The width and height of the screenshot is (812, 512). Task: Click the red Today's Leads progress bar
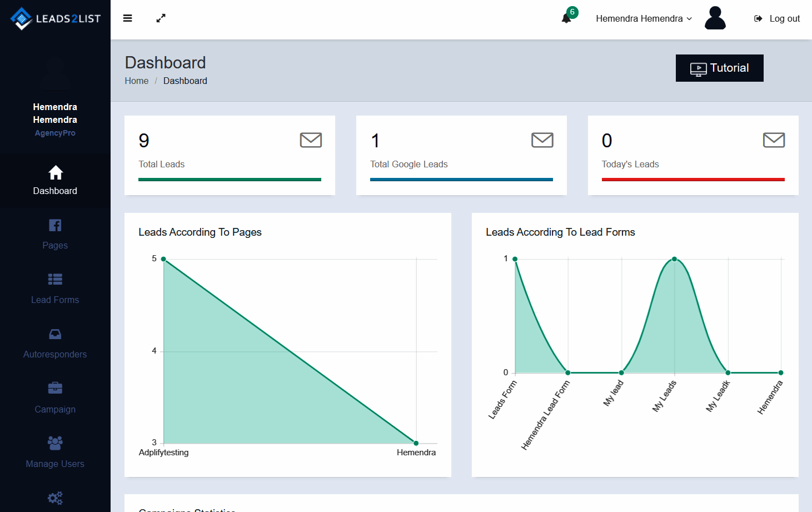click(x=693, y=180)
